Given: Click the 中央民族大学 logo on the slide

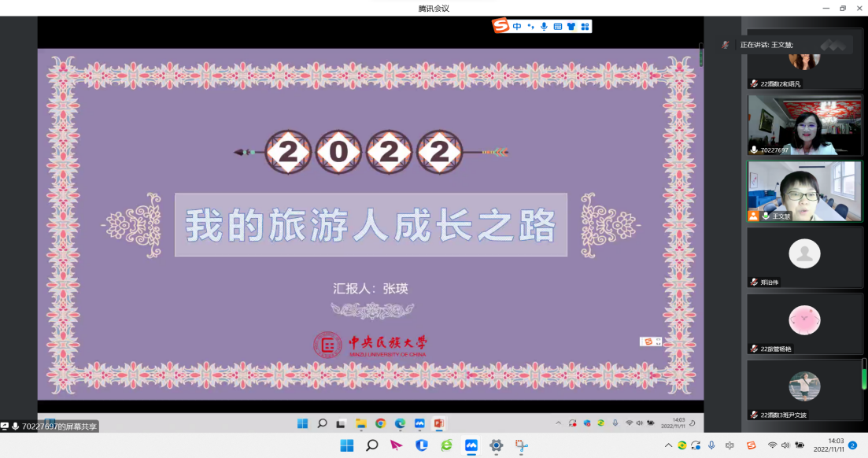Looking at the screenshot, I should pyautogui.click(x=371, y=345).
